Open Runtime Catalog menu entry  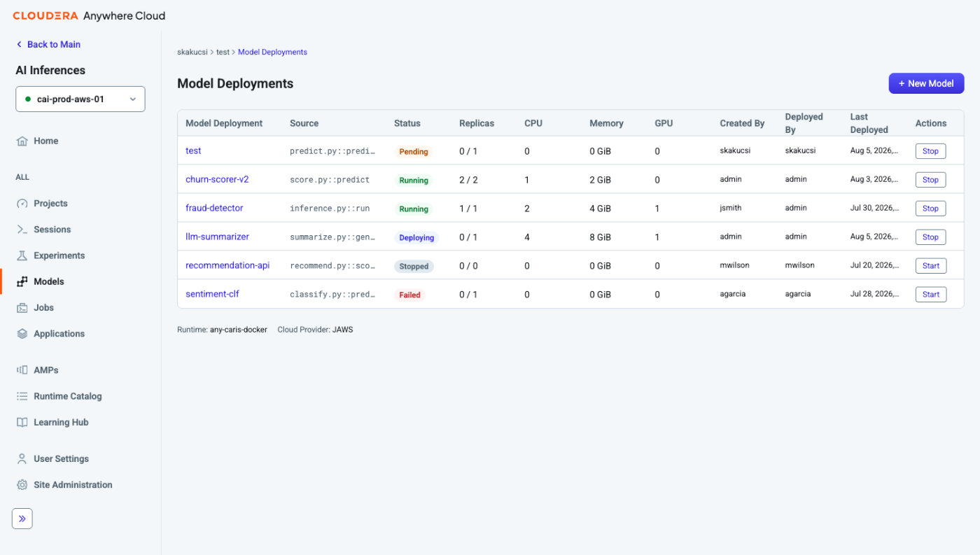click(67, 396)
